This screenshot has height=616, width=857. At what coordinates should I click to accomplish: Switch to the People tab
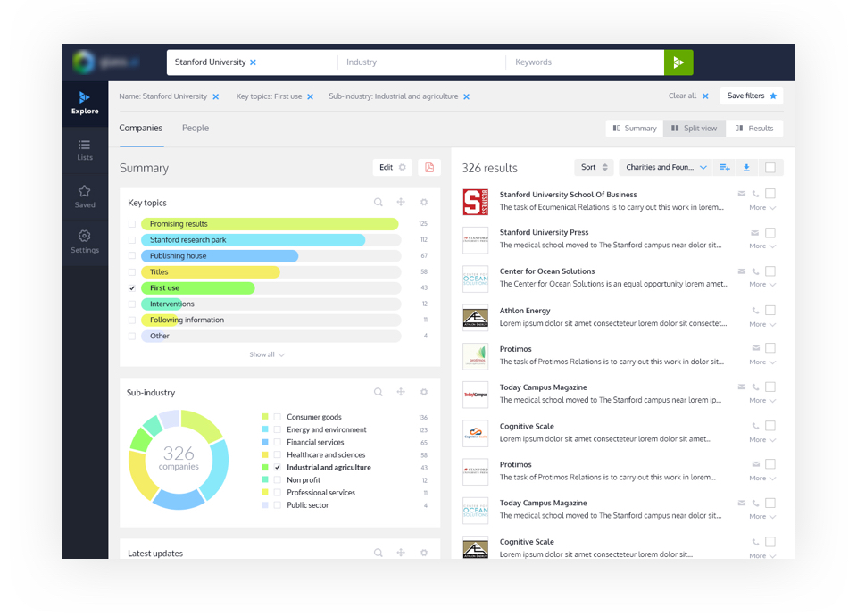pyautogui.click(x=196, y=129)
